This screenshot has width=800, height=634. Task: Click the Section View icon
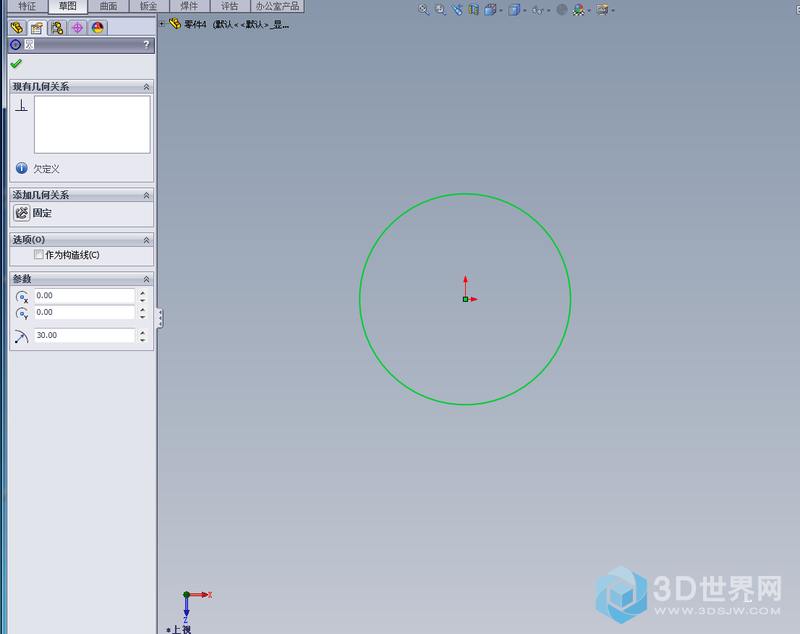(x=473, y=9)
